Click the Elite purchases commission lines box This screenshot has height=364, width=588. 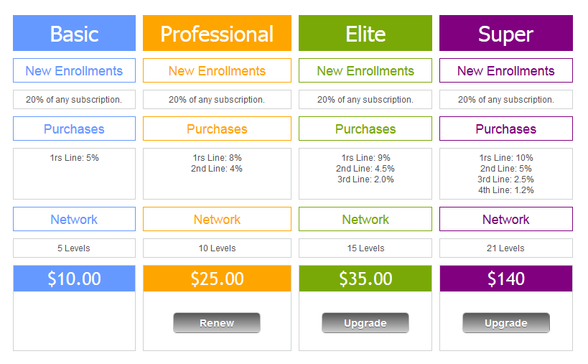[365, 174]
